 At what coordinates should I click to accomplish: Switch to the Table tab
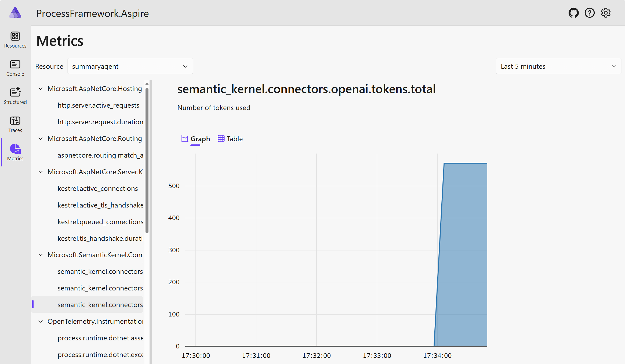(230, 139)
